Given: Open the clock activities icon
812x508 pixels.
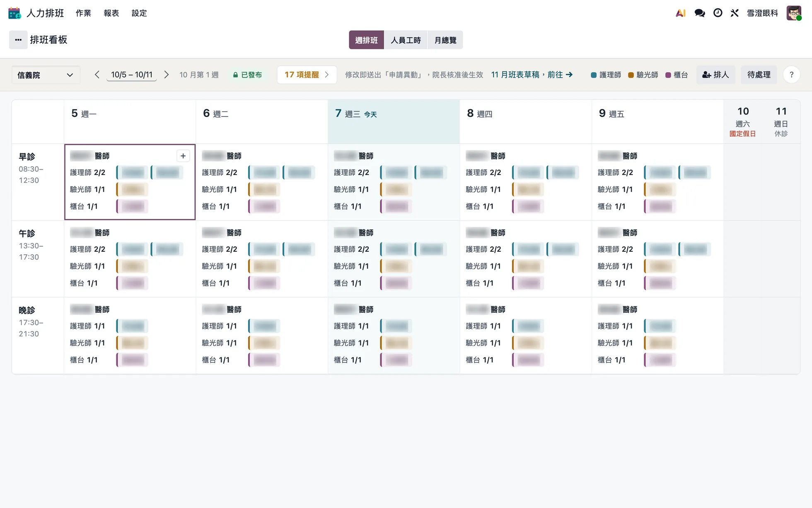Looking at the screenshot, I should [x=718, y=13].
